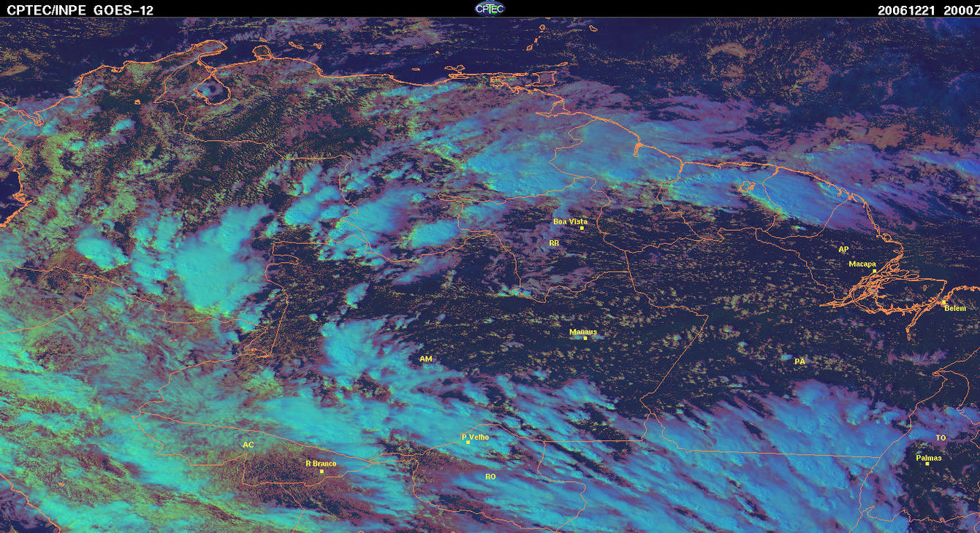This screenshot has width=980, height=533.
Task: Click the yellow marker at Manaus
Action: click(585, 338)
